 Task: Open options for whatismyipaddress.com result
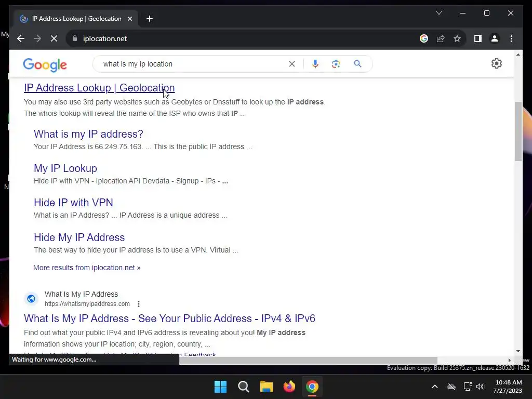click(x=138, y=304)
